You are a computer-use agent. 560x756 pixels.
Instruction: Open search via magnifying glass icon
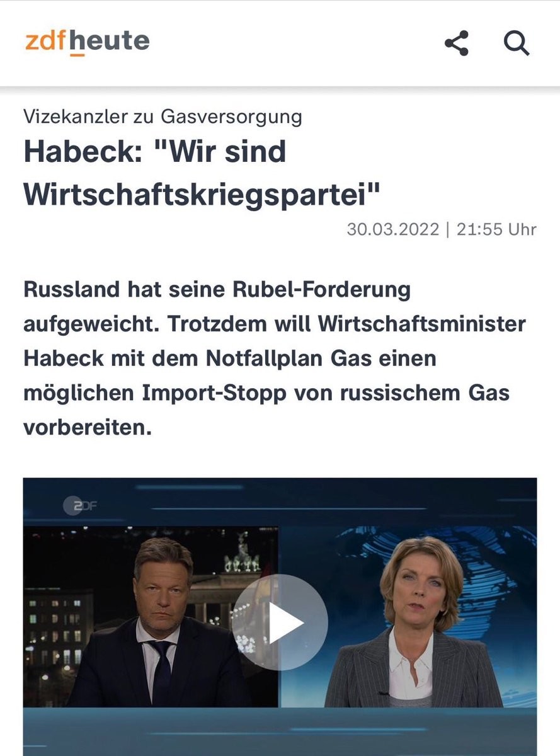[517, 43]
